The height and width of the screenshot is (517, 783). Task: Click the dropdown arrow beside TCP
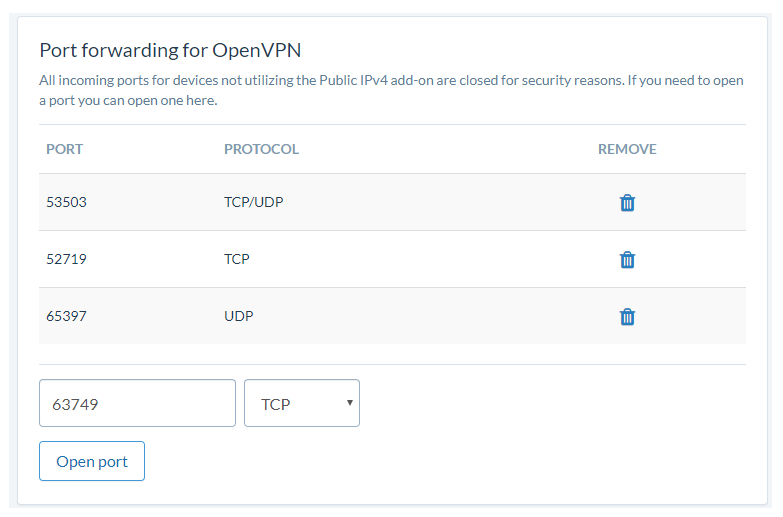pyautogui.click(x=350, y=403)
